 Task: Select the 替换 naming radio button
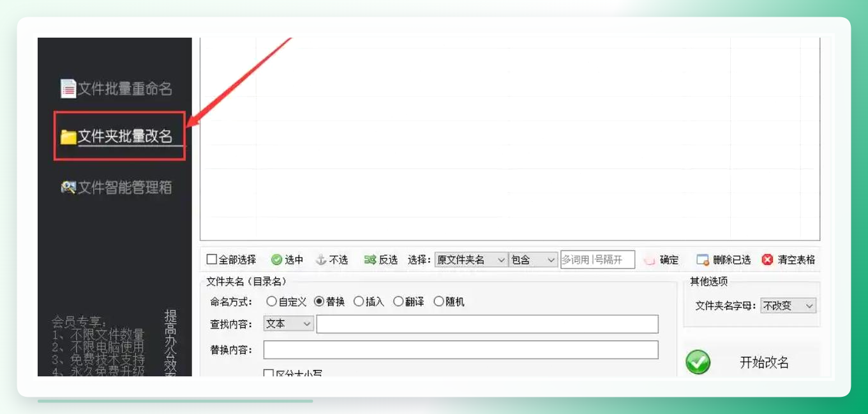pyautogui.click(x=319, y=301)
